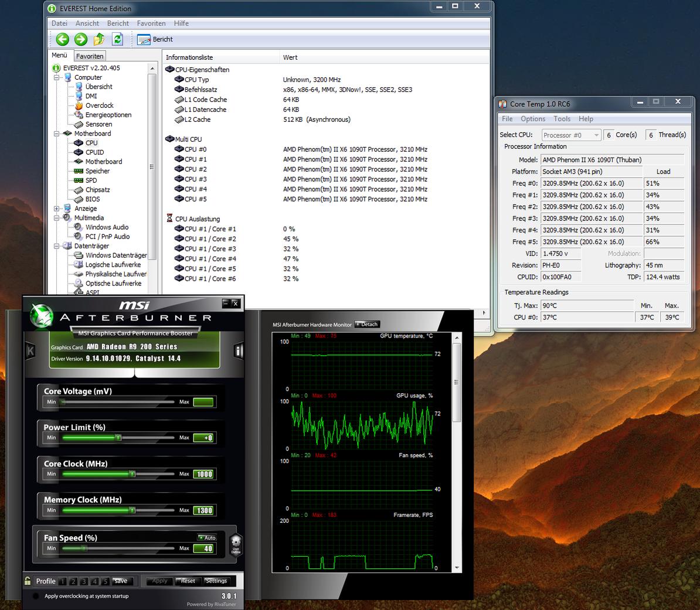Open Datei menu in EVEREST
The height and width of the screenshot is (610, 700).
(x=59, y=23)
